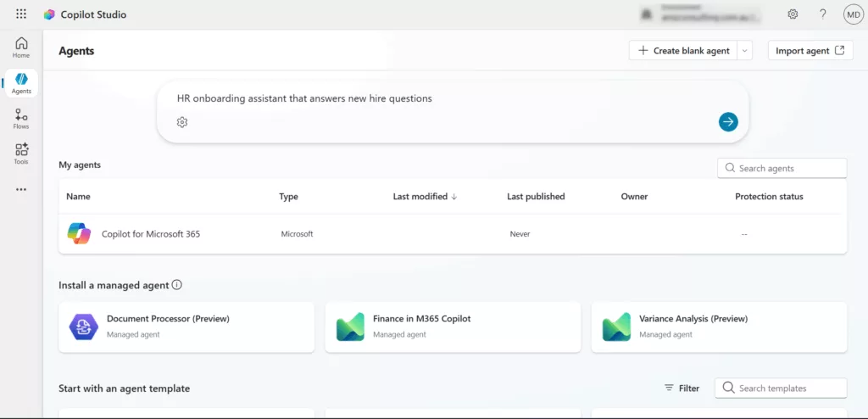
Task: Click the Protection status column header
Action: pos(769,196)
